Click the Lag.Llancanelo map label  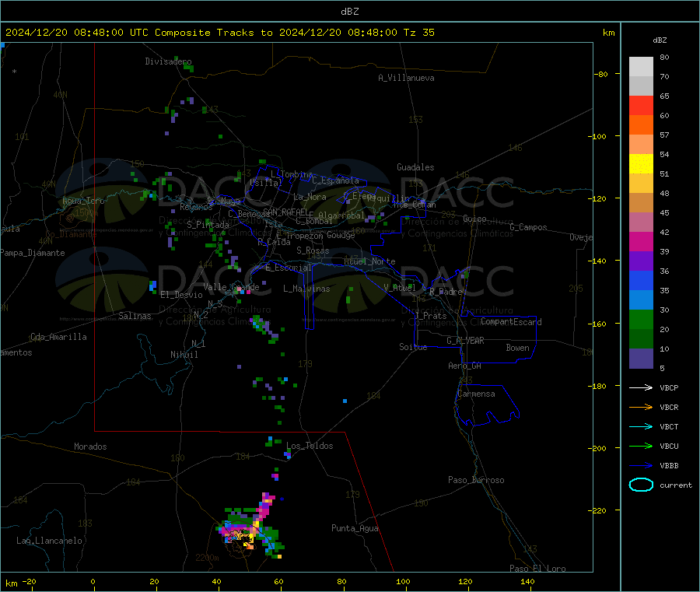(49, 541)
